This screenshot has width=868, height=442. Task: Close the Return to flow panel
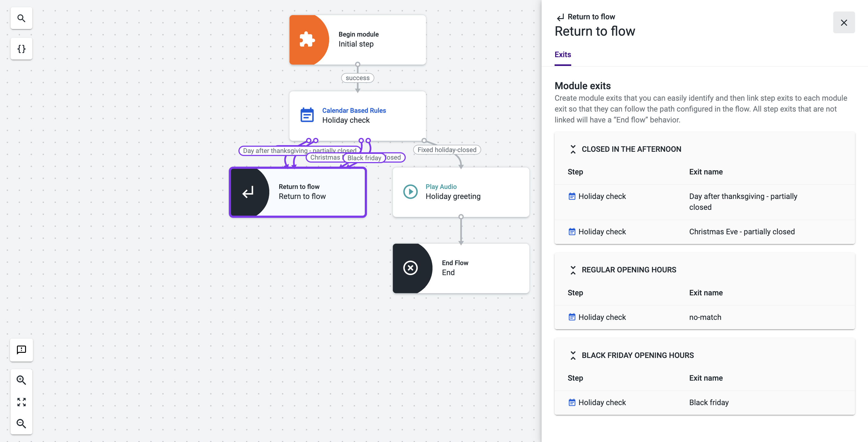coord(844,23)
